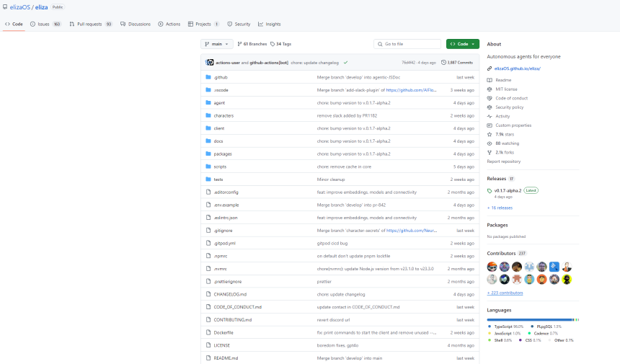Click the + 223 contributors link
Viewport: 620px width, 364px height.
coord(505,293)
